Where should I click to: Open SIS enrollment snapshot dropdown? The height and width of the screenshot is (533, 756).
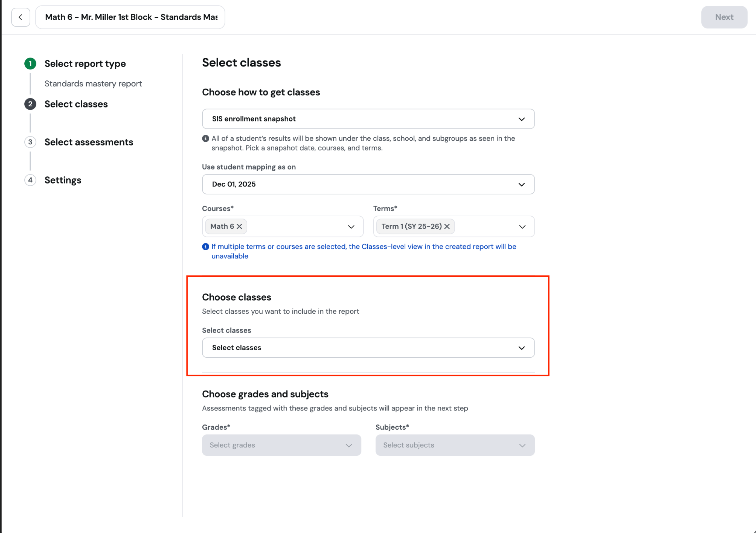point(368,119)
